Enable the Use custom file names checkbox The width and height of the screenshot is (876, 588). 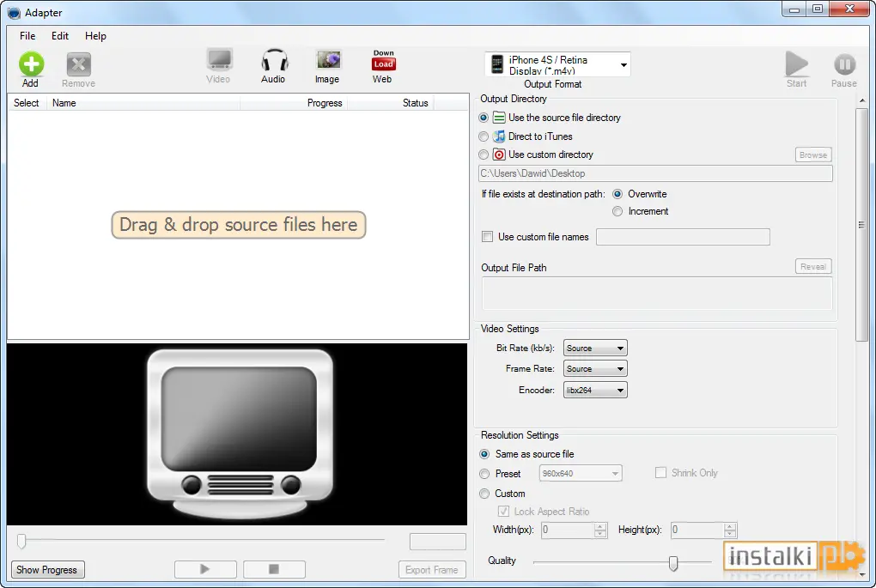[488, 237]
